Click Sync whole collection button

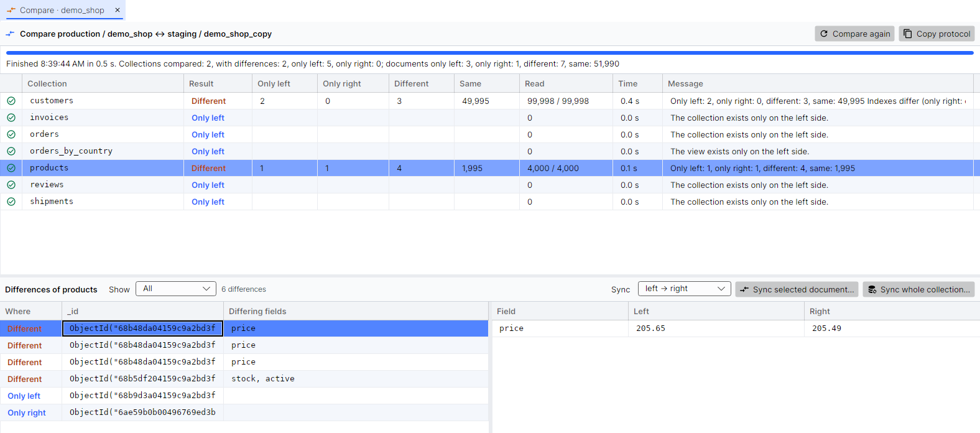918,289
